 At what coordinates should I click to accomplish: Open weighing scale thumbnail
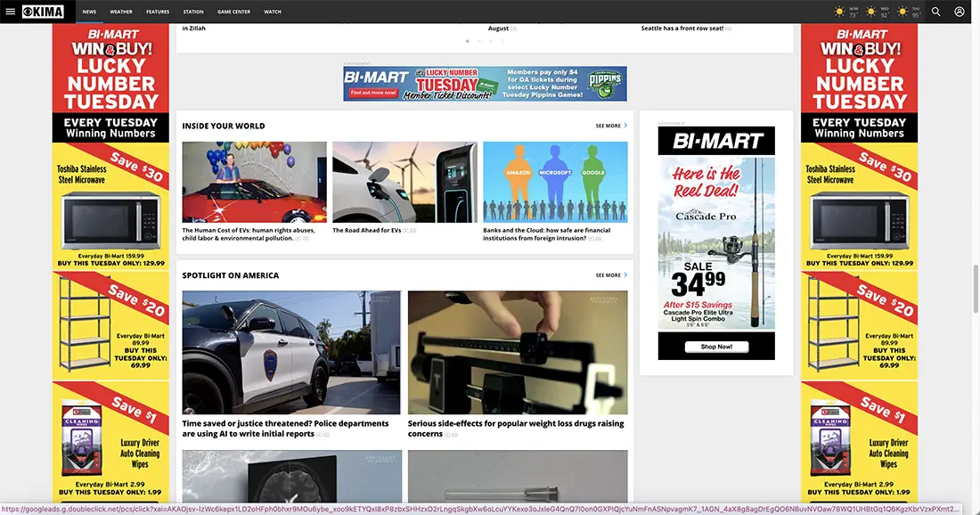(x=518, y=352)
